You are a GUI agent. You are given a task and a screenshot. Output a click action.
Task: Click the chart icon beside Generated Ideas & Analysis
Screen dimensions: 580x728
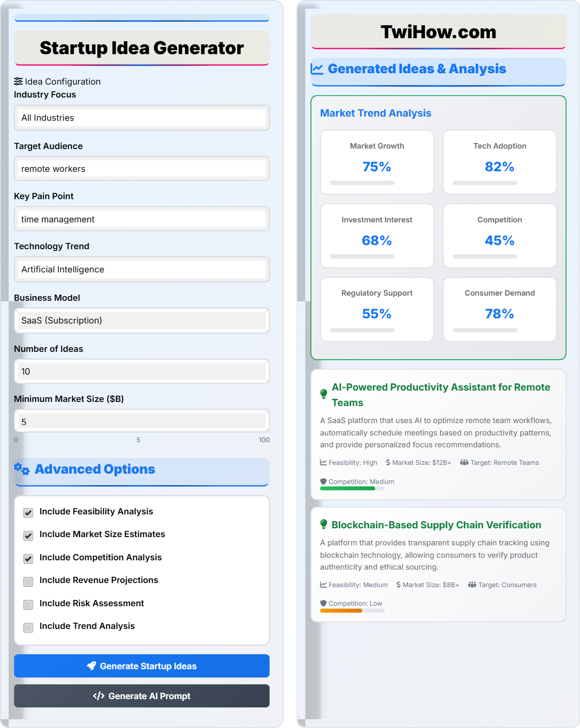[x=317, y=69]
